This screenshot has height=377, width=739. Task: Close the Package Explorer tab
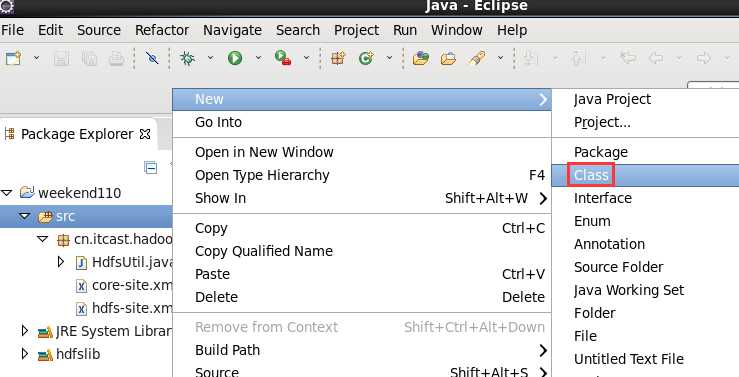pos(145,134)
